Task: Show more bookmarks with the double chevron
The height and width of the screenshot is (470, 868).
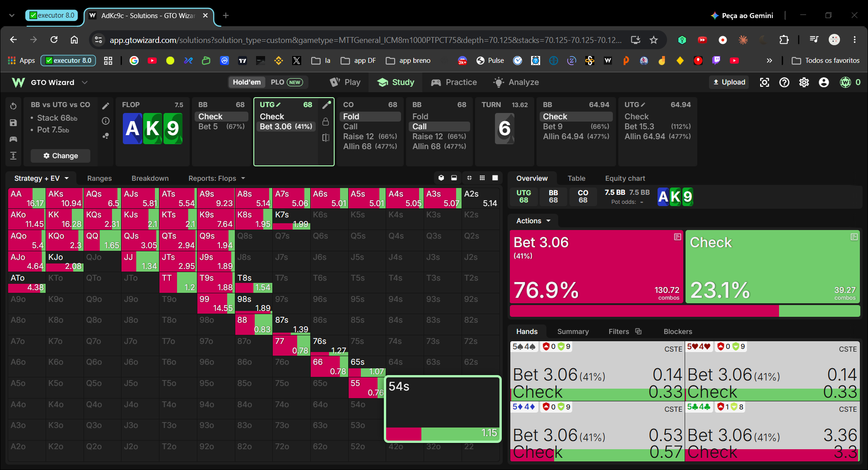Action: [x=769, y=61]
